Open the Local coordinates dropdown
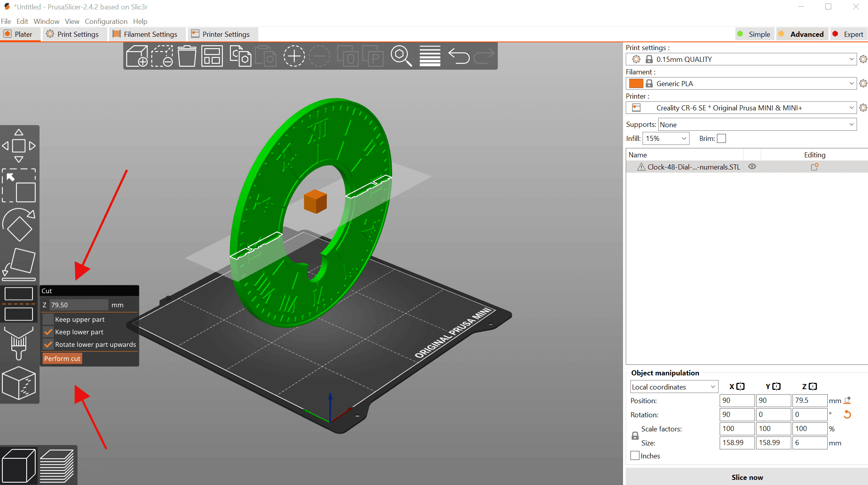The width and height of the screenshot is (868, 485). pos(674,387)
